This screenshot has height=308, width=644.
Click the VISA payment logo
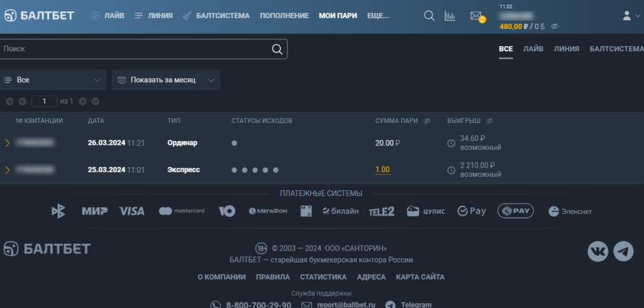[x=131, y=212]
